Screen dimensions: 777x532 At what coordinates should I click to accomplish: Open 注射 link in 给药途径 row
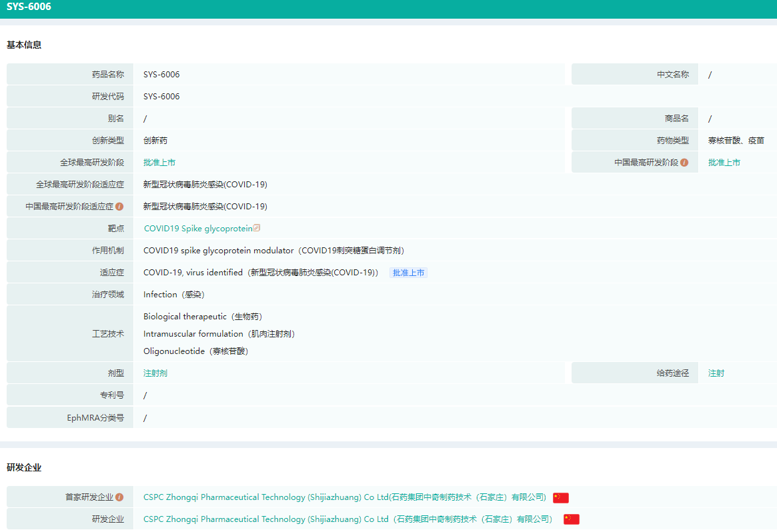[x=716, y=373]
